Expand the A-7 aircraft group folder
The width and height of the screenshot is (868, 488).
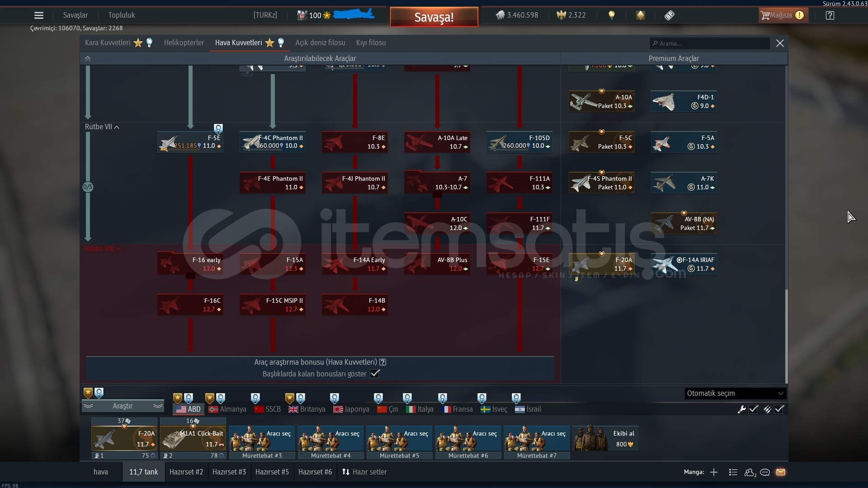(437, 183)
